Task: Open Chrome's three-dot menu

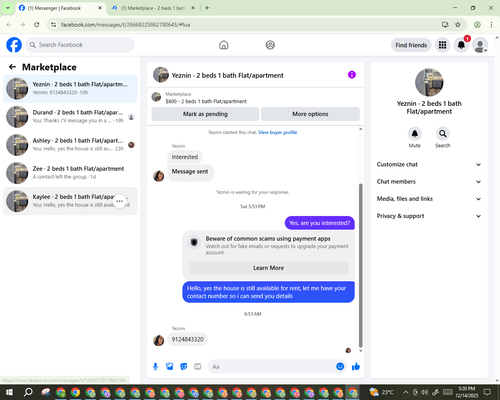Action: [x=491, y=25]
